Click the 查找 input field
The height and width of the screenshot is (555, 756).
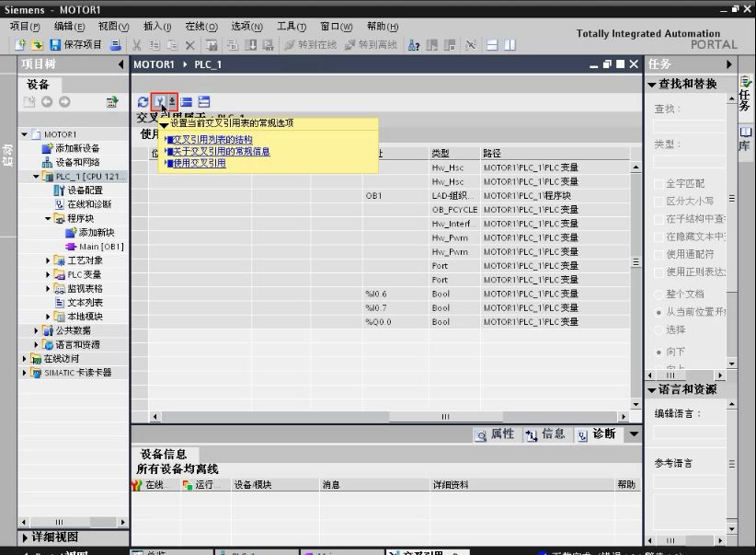tap(689, 126)
